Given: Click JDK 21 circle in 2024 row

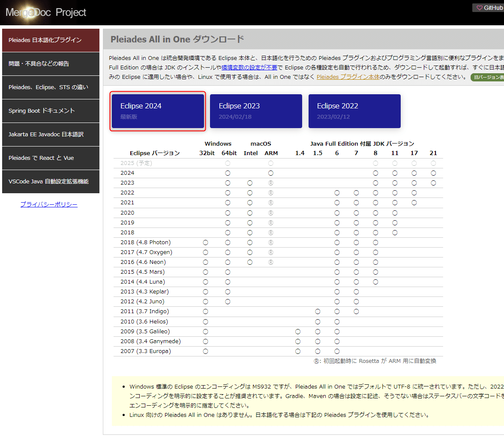Looking at the screenshot, I should (433, 173).
